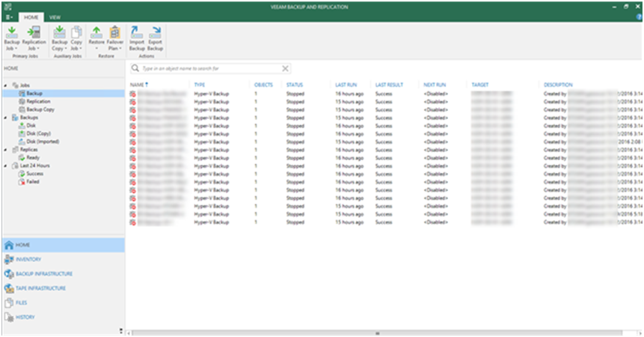
Task: Open the TAPE INFRASTRUCTURE pane
Action: (64, 288)
